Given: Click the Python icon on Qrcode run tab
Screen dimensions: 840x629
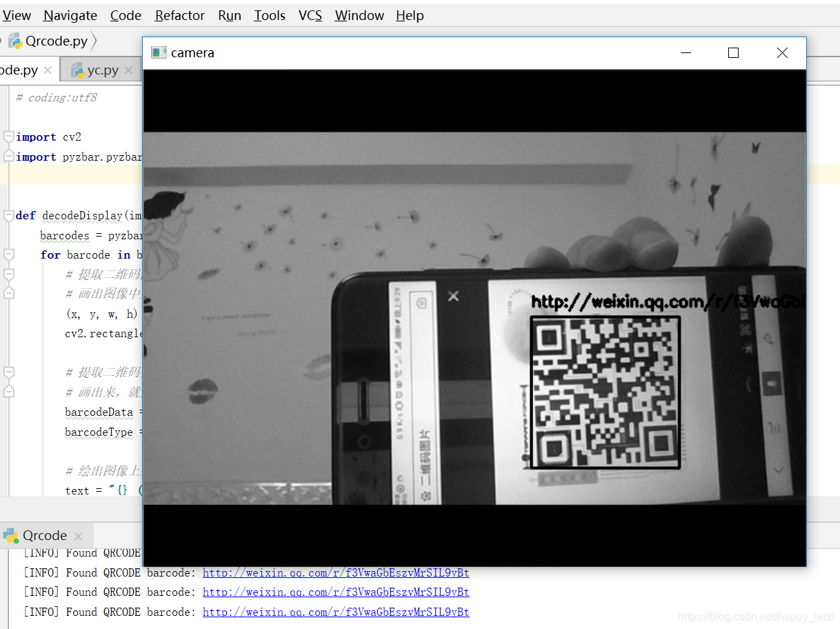Looking at the screenshot, I should 10,535.
